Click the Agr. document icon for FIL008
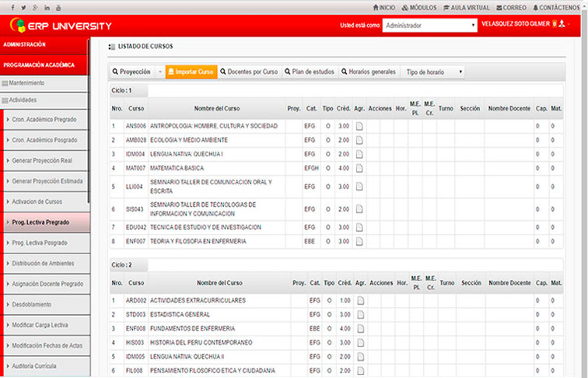 coord(360,370)
